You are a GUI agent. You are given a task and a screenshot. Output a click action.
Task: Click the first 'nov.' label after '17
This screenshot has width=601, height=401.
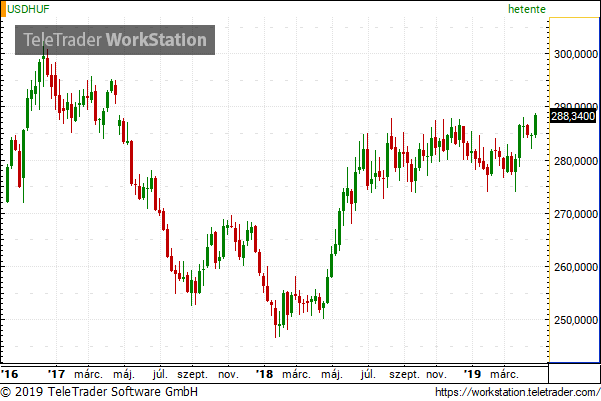pos(228,374)
